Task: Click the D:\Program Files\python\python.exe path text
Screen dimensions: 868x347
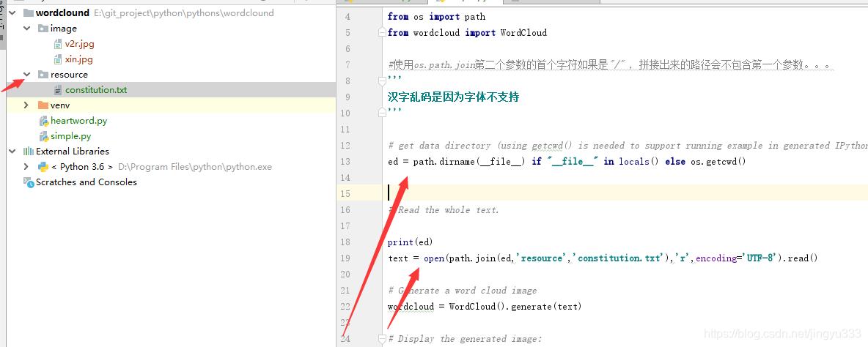Action: [x=195, y=166]
